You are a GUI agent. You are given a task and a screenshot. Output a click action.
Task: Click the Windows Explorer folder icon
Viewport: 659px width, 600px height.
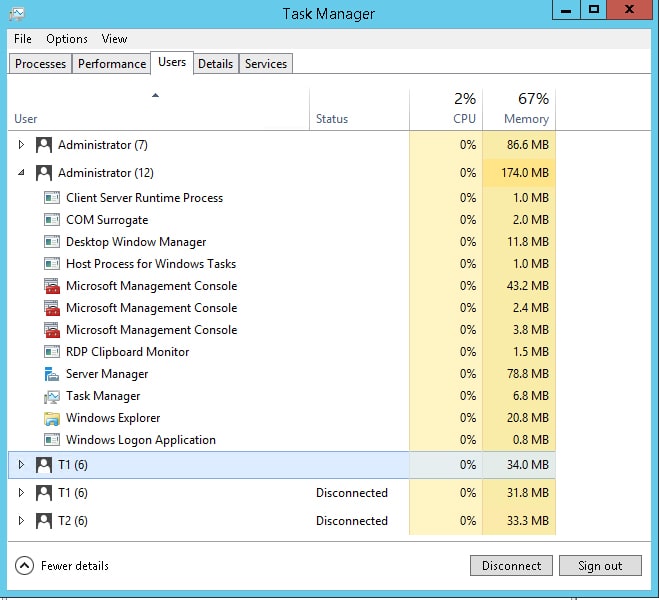(x=52, y=418)
